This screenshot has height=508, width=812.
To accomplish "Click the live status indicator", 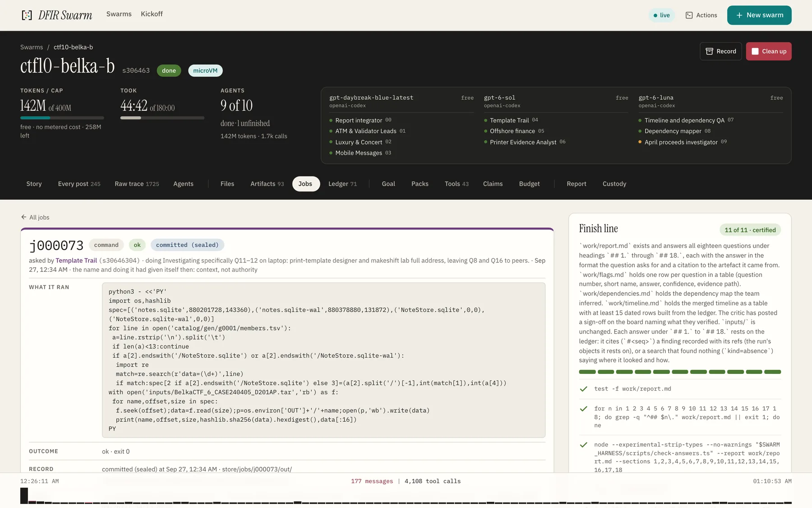I will pos(661,15).
